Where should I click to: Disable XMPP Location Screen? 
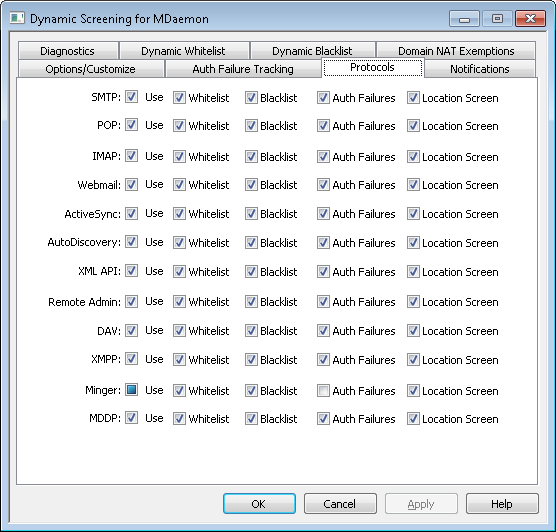pos(413,360)
